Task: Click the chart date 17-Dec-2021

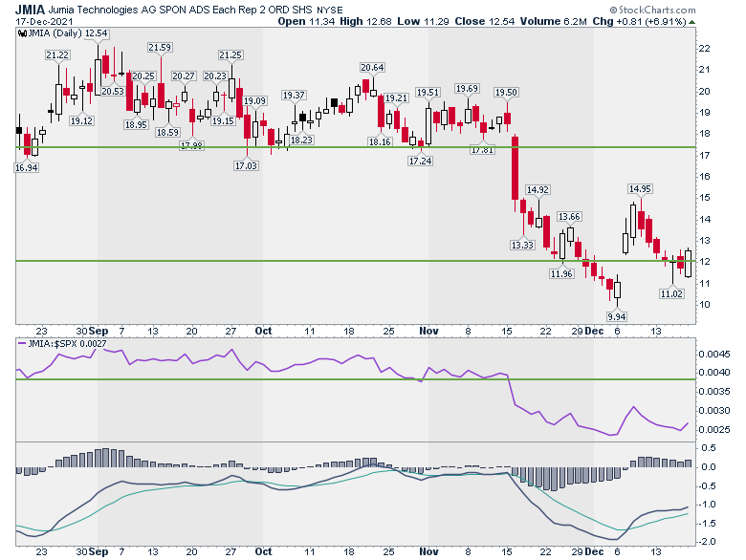Action: (x=44, y=21)
